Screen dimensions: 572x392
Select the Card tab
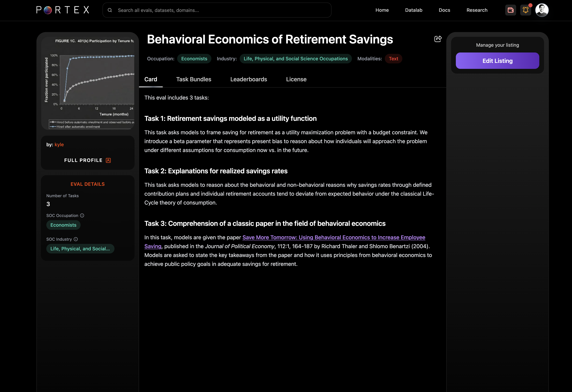[x=151, y=79]
